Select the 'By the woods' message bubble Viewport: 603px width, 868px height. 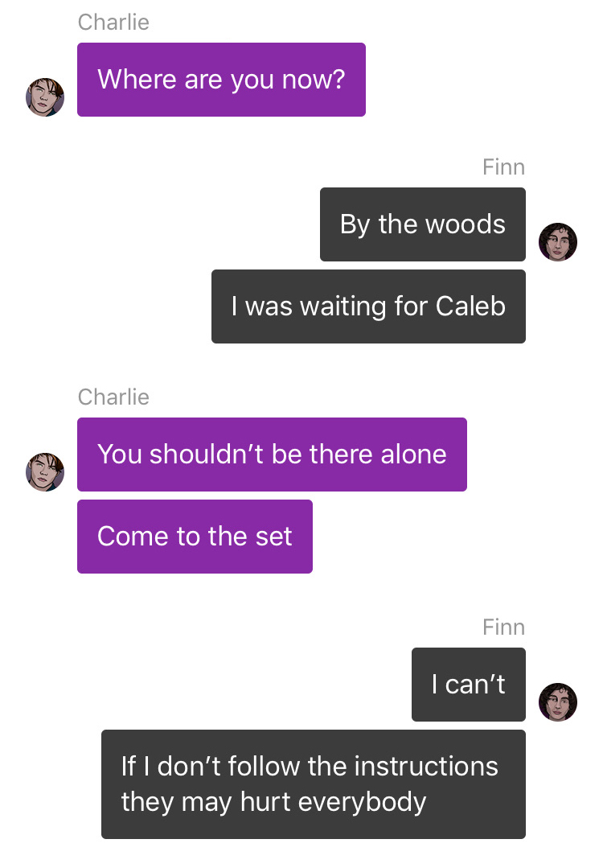[423, 224]
